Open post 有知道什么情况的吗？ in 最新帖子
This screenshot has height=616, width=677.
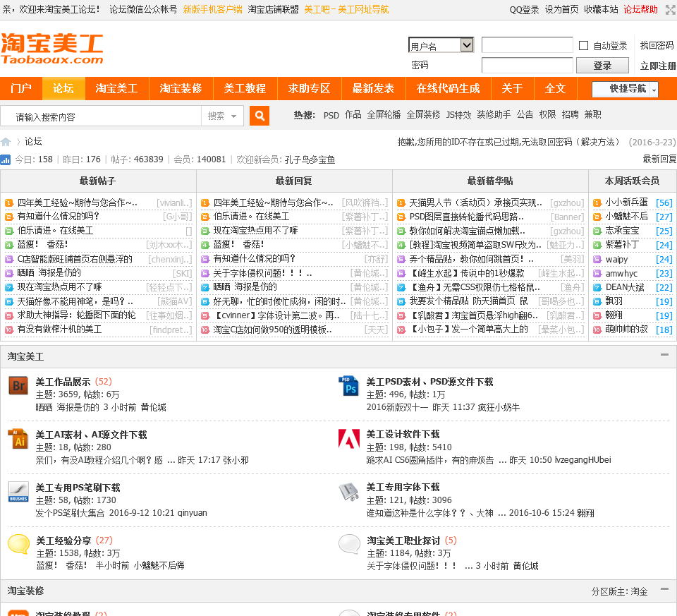[x=59, y=217]
